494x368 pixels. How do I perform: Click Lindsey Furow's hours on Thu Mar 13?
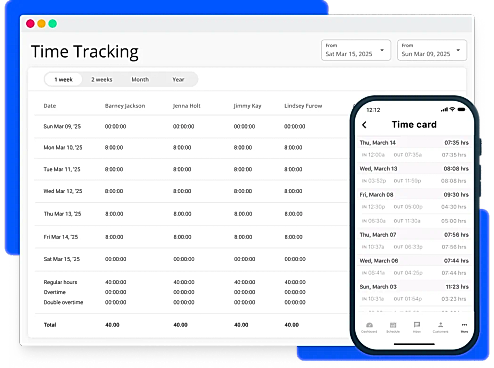293,214
